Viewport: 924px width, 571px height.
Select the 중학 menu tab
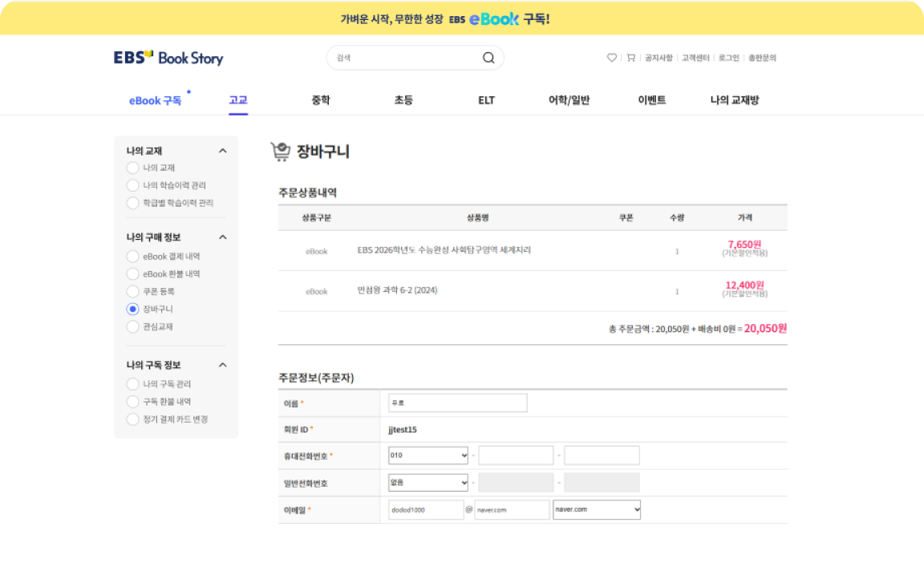tap(321, 100)
